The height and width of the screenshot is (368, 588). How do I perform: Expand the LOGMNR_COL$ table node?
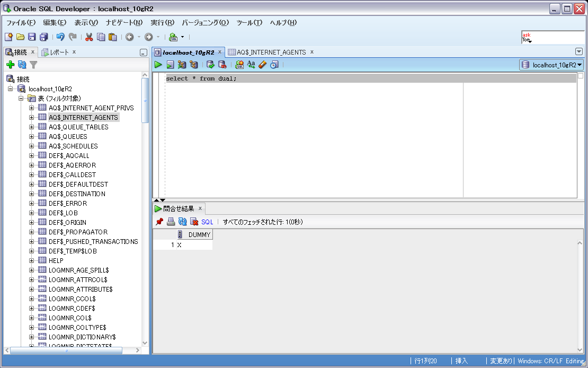31,318
